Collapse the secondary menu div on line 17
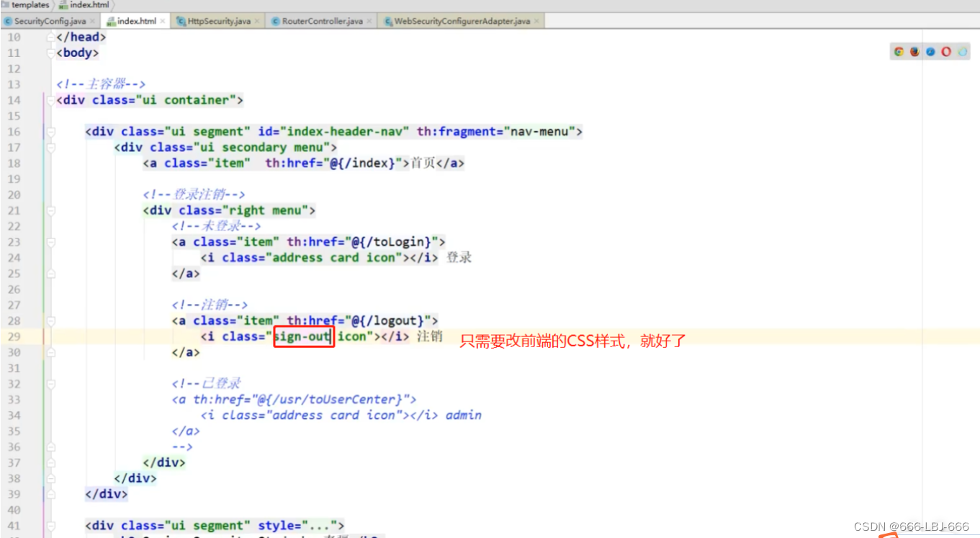The height and width of the screenshot is (538, 980). tap(50, 148)
